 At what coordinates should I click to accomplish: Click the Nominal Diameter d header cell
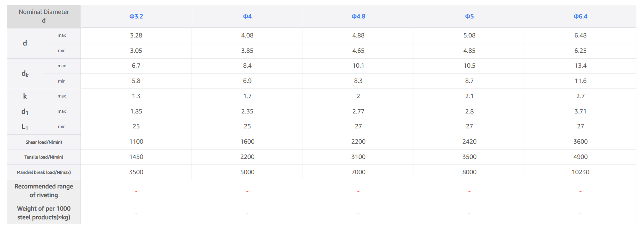click(44, 16)
